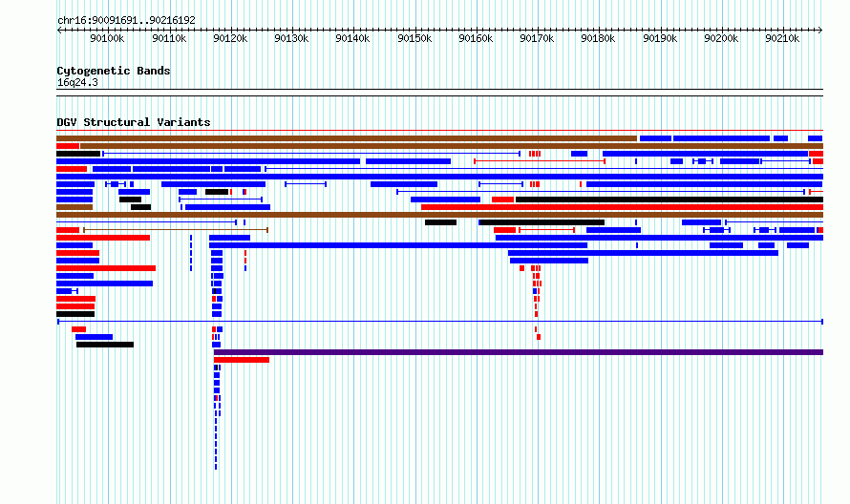The width and height of the screenshot is (850, 504).
Task: Click the red bar directly beneath purple variant
Action: point(242,360)
